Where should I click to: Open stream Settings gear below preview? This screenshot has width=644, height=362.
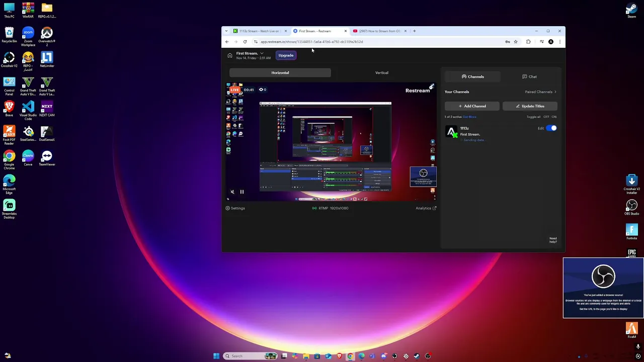point(235,208)
